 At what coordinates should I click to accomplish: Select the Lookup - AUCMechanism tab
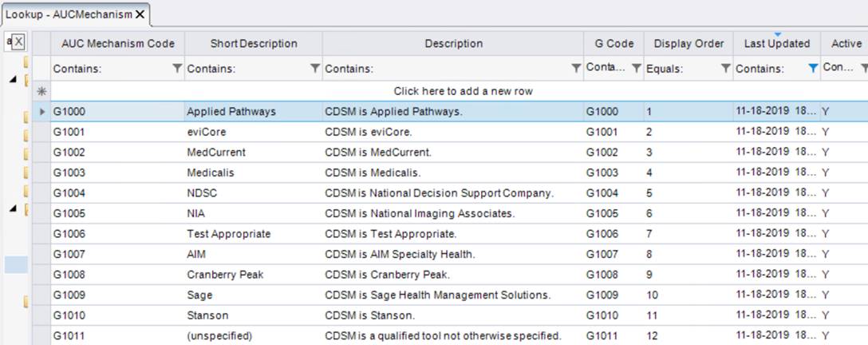tap(68, 14)
